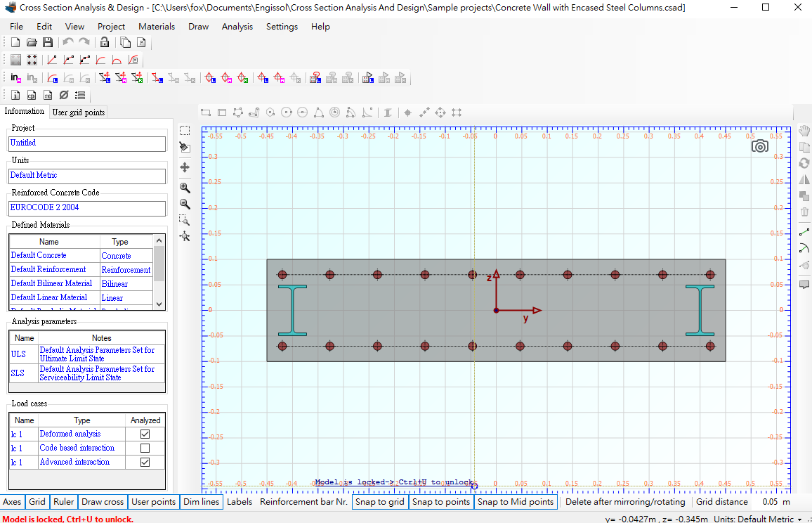Take a canvas snapshot with camera icon
Screen dimensions: 812x523
[760, 146]
